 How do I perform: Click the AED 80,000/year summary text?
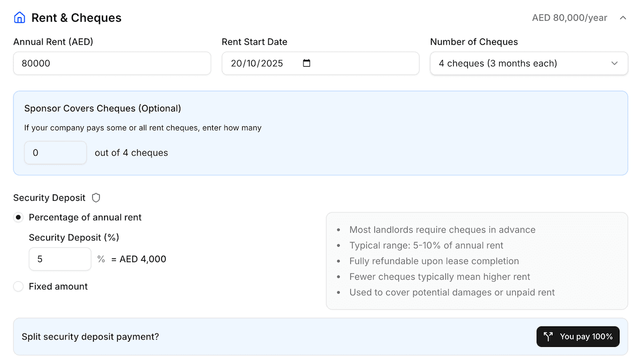[x=569, y=18]
